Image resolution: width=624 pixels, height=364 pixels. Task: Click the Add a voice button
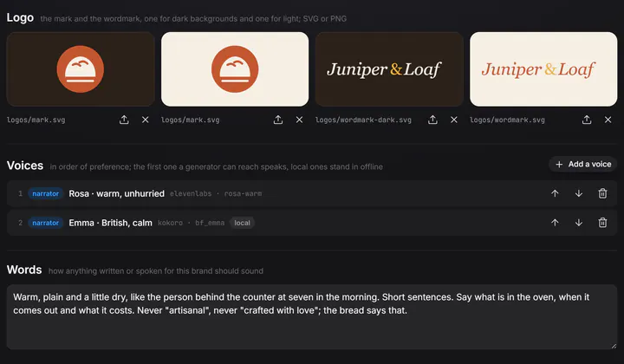(582, 165)
